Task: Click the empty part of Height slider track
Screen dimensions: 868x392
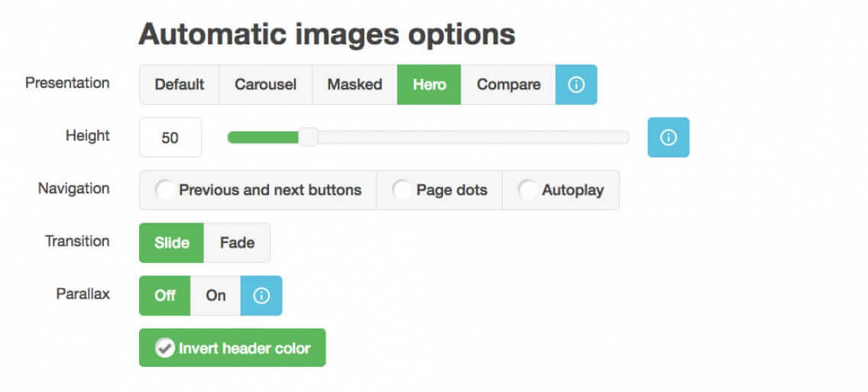Action: point(474,138)
